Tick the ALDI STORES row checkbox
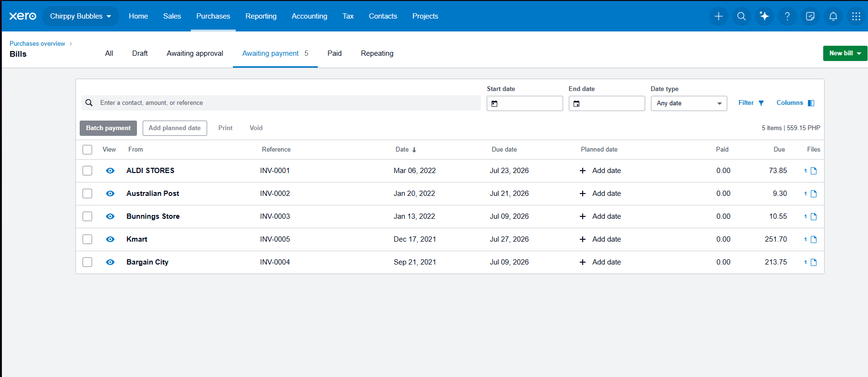Screen dimensions: 868x377 pyautogui.click(x=87, y=171)
